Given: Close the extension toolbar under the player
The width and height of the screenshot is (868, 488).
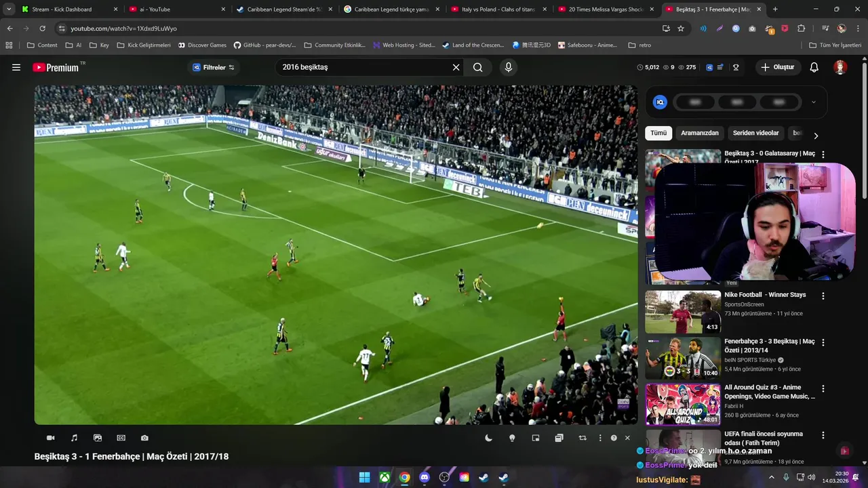Looking at the screenshot, I should click(x=627, y=438).
